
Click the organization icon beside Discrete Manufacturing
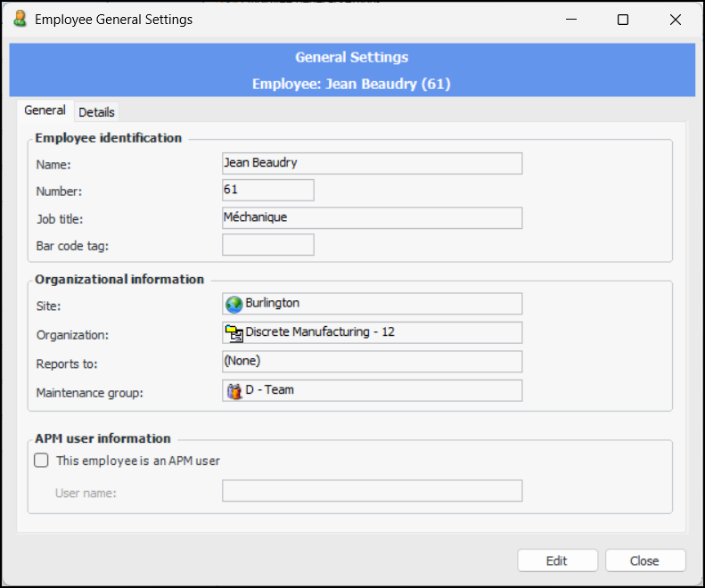(234, 333)
